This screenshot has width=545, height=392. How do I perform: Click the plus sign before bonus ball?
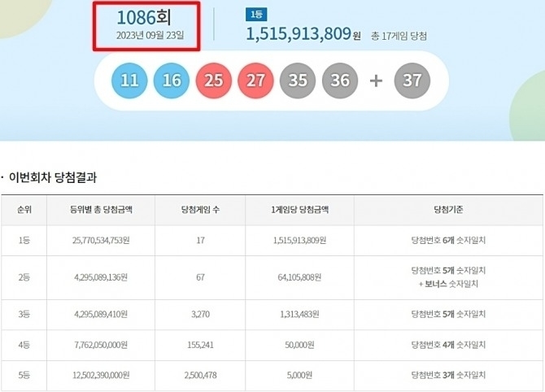tap(376, 81)
